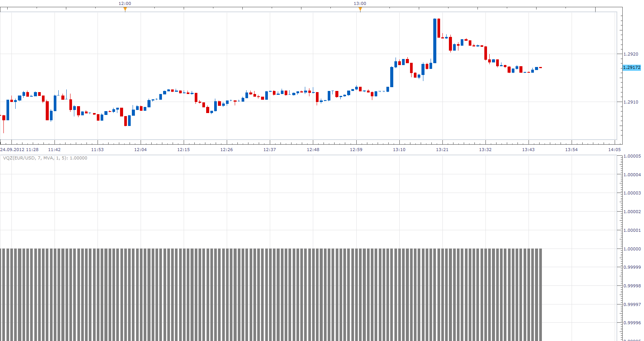Click the 13:10 time axis label
The image size is (644, 341).
(x=399, y=150)
